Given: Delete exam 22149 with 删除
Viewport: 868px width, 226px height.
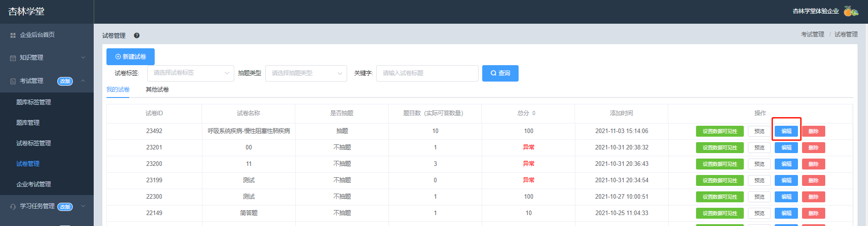Looking at the screenshot, I should (x=813, y=213).
